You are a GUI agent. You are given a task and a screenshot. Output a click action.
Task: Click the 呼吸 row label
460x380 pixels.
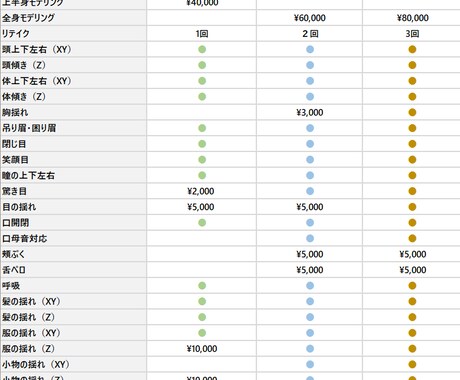tap(11, 286)
